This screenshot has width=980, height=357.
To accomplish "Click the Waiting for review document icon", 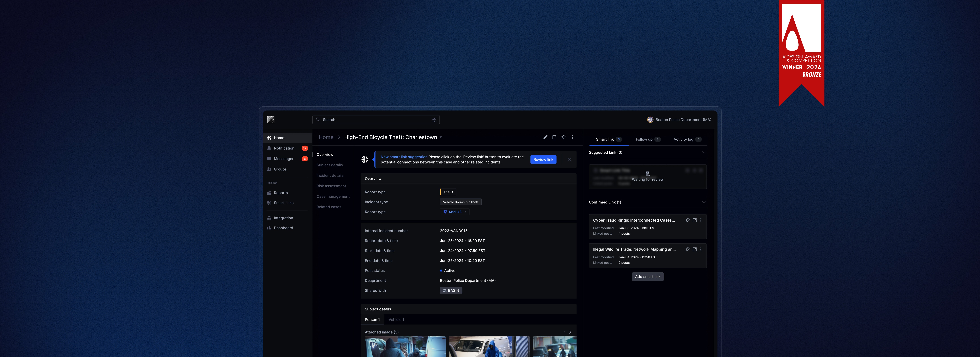I will tap(648, 174).
